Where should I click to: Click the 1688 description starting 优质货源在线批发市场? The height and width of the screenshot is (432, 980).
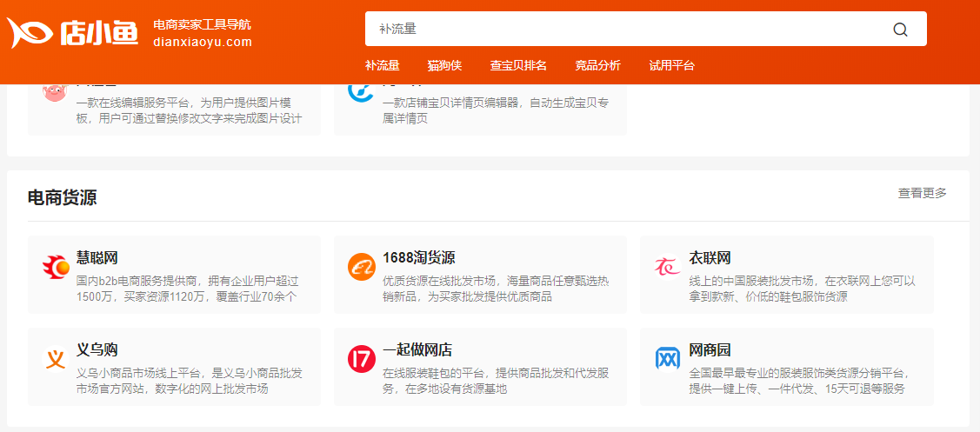(x=496, y=289)
